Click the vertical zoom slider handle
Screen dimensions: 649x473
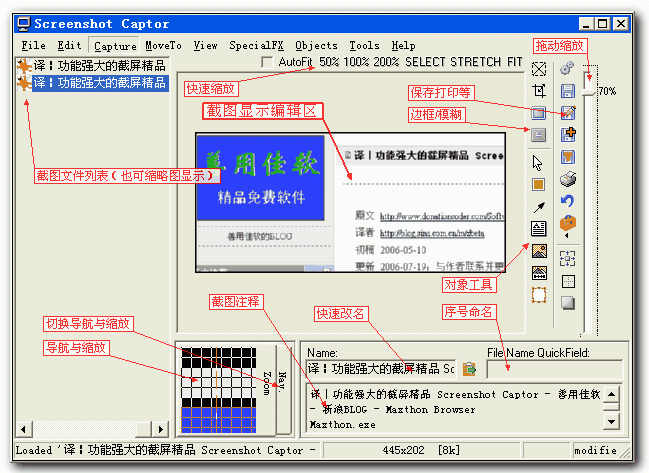[589, 91]
